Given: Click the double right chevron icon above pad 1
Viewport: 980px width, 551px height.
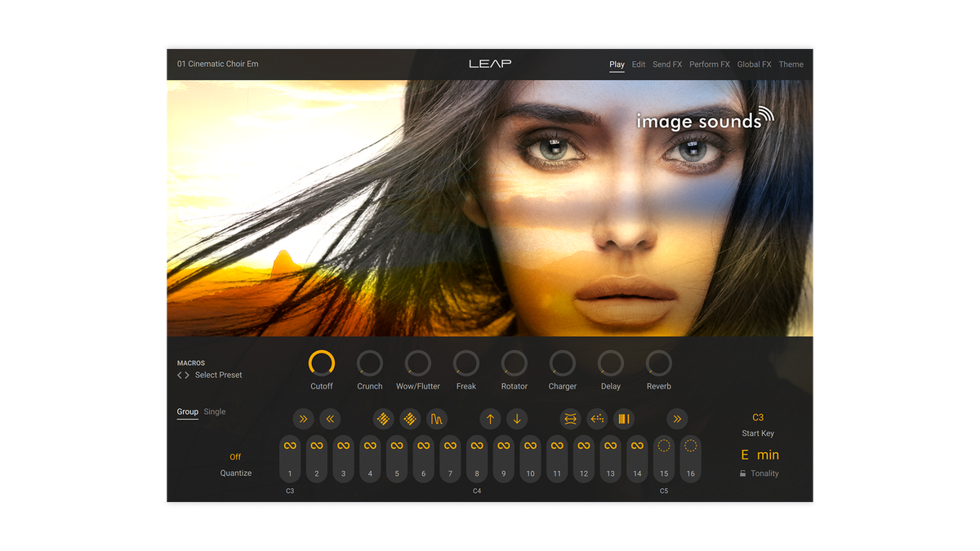Looking at the screenshot, I should 303,419.
